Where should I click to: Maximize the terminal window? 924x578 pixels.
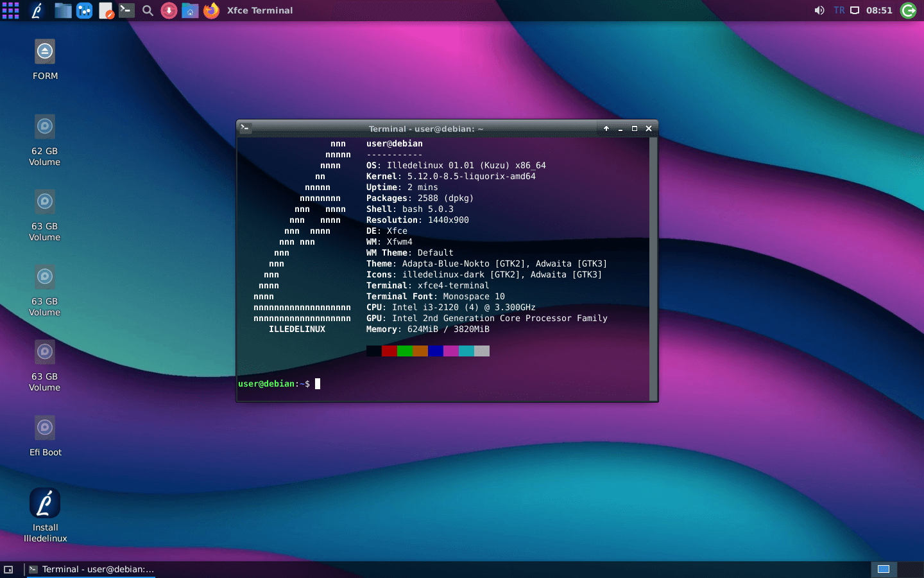(x=635, y=128)
